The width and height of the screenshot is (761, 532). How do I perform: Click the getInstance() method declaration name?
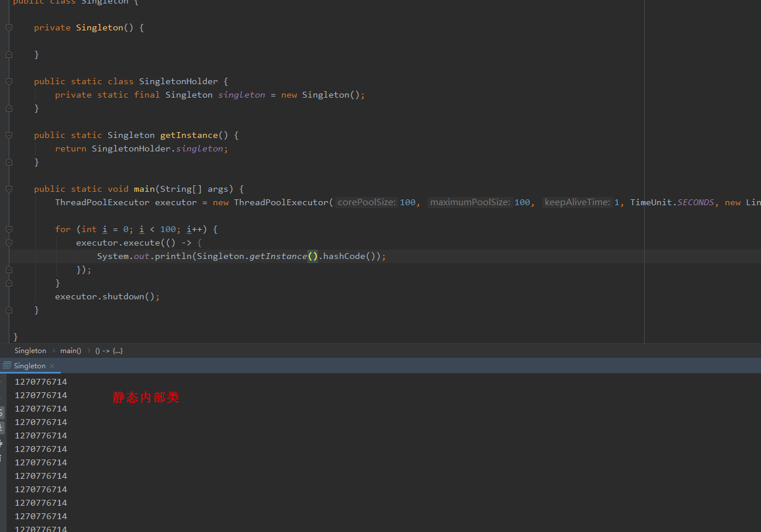[189, 135]
